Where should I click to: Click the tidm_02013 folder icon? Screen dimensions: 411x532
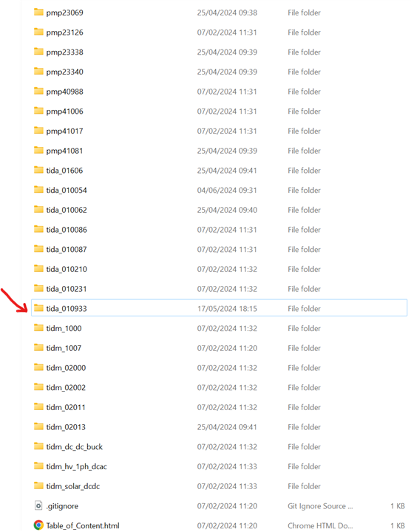pyautogui.click(x=38, y=426)
